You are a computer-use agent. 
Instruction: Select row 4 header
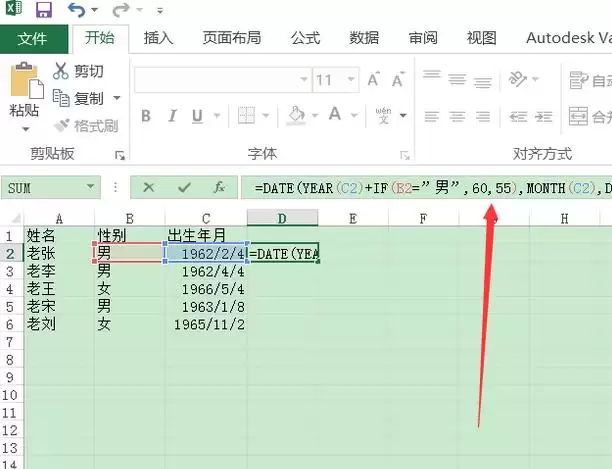[10, 289]
